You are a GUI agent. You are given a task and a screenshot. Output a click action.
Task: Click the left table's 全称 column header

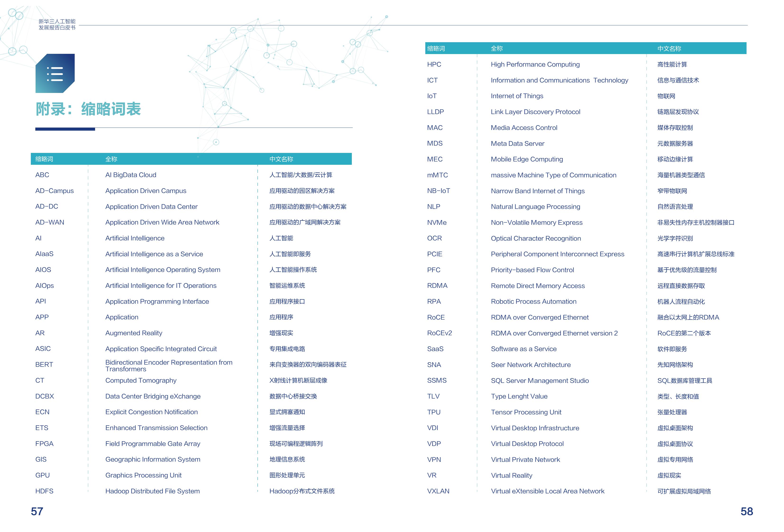(x=111, y=159)
